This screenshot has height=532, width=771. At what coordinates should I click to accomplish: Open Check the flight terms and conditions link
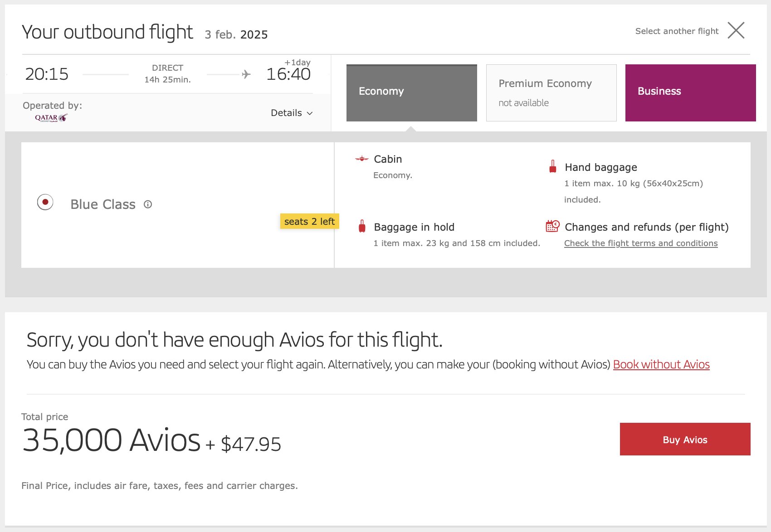(x=641, y=243)
